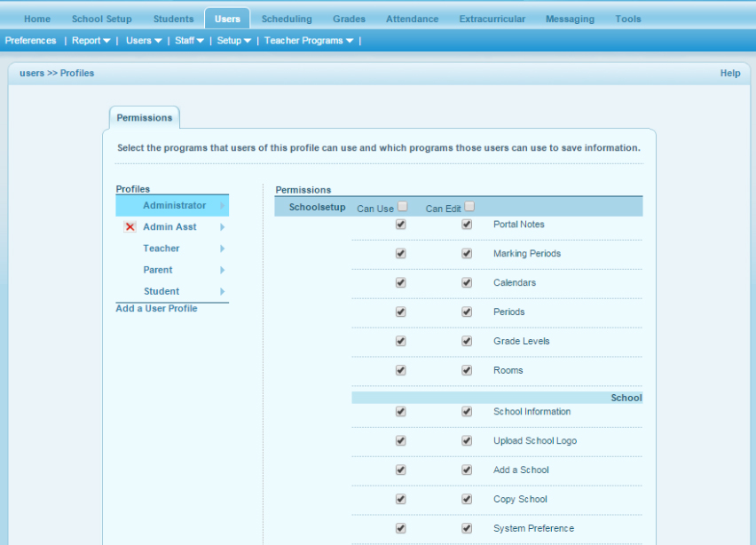The width and height of the screenshot is (756, 545).
Task: Click the arrow icon next to Administrator profile
Action: pos(222,206)
